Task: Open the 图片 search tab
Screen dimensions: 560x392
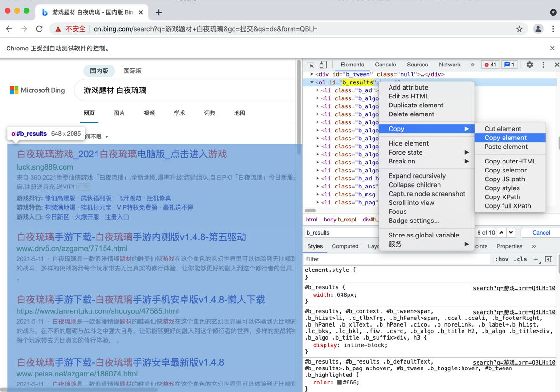Action: [x=119, y=113]
